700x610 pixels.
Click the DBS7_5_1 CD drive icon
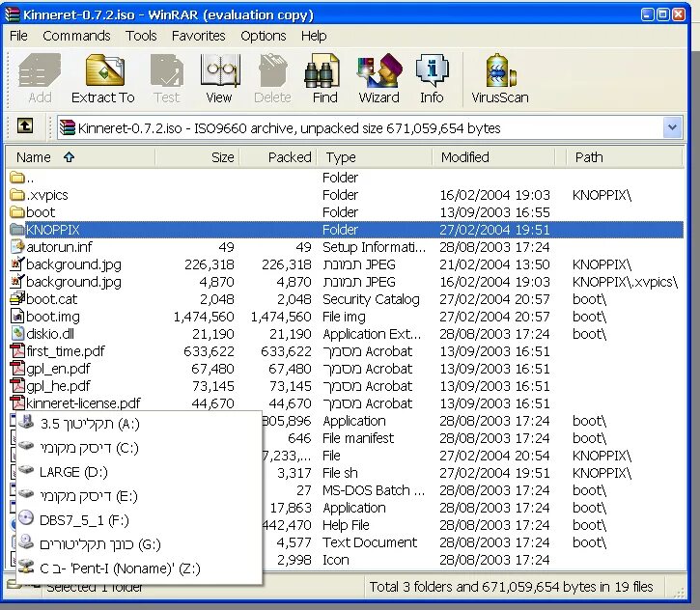26,518
